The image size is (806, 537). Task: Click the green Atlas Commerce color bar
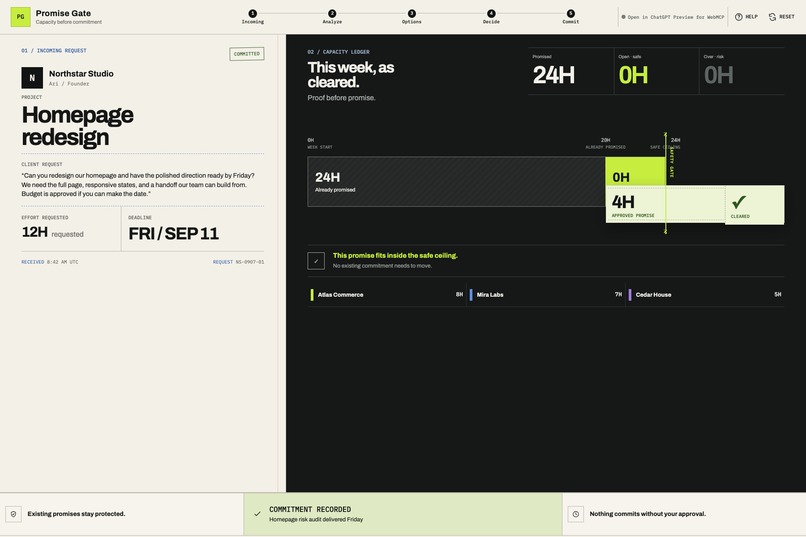312,294
